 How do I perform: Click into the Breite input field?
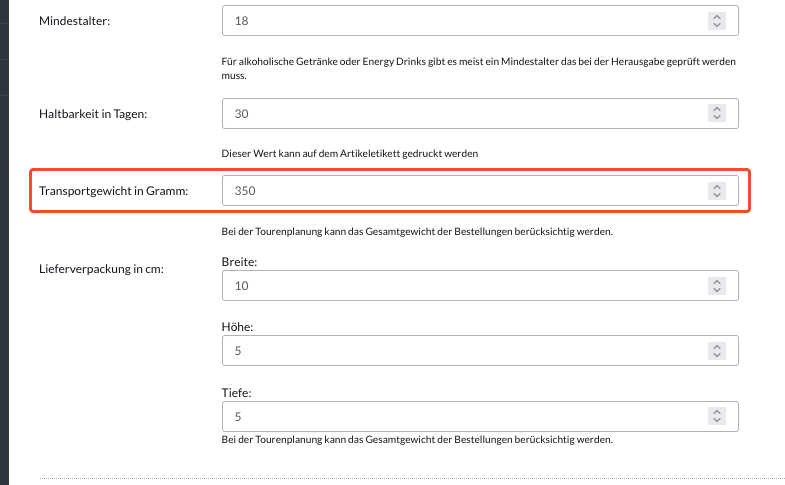[x=480, y=286]
